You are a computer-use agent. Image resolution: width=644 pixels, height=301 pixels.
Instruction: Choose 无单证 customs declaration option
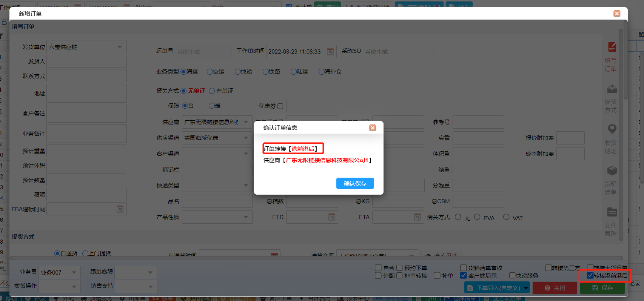(183, 91)
